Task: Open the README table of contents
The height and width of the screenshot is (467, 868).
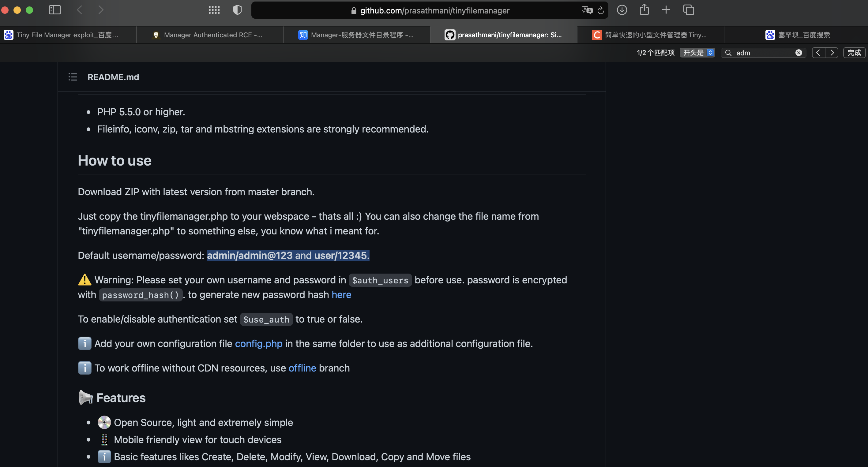Action: pyautogui.click(x=73, y=77)
